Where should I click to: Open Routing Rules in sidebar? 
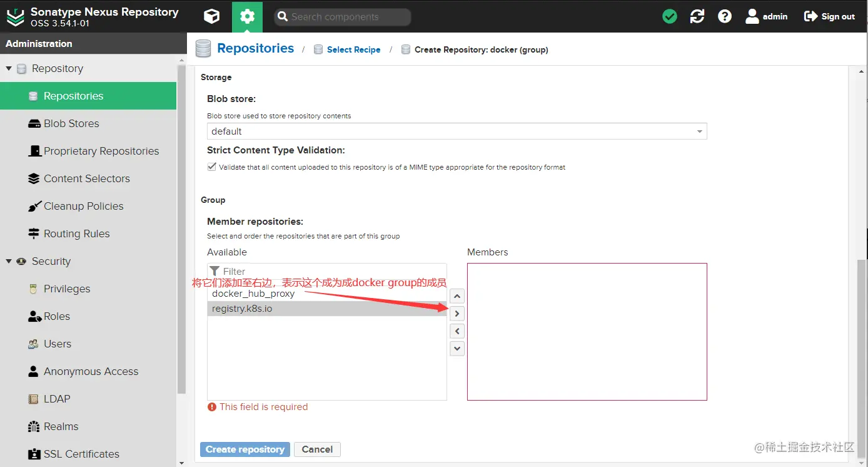point(88,233)
